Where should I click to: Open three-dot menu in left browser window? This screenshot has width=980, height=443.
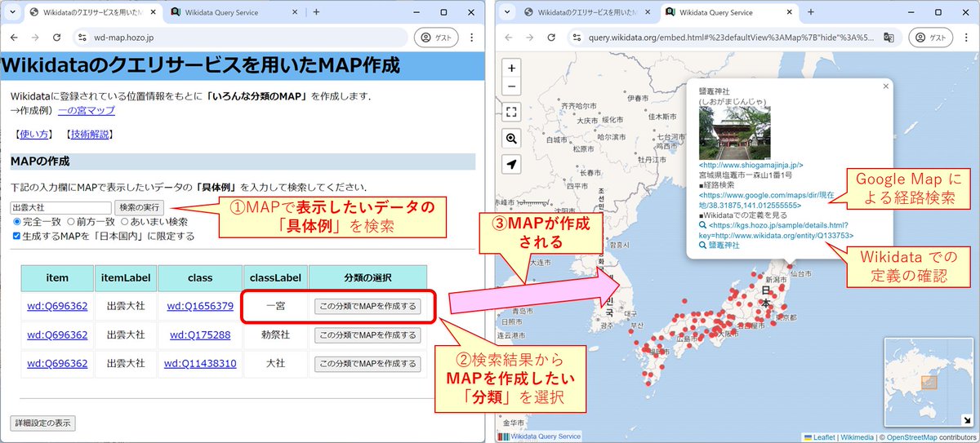[472, 38]
